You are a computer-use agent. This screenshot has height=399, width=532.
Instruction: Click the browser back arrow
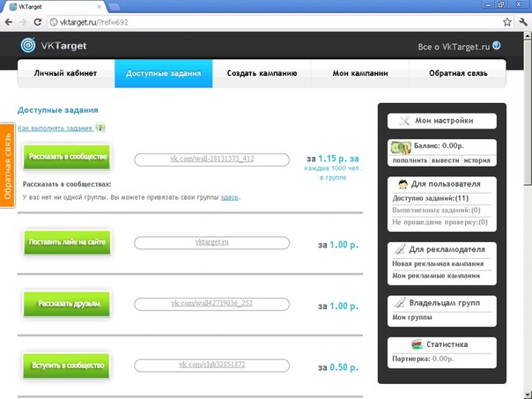pos(9,22)
